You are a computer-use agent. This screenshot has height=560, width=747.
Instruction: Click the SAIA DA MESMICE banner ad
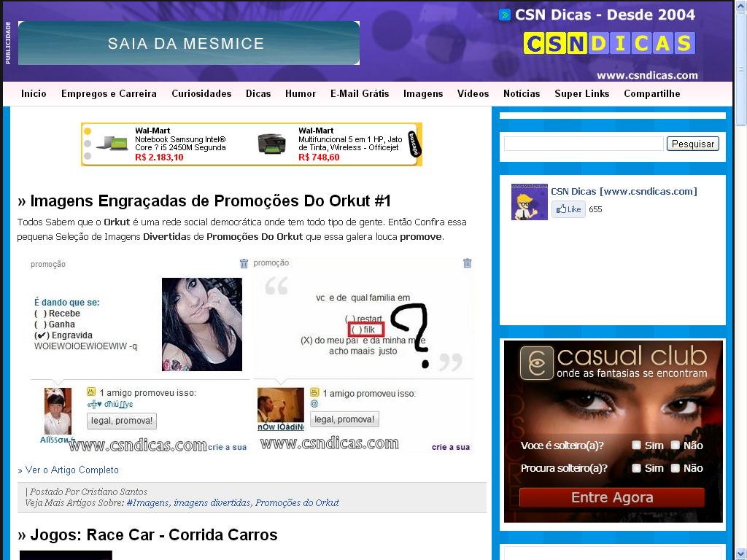pos(189,43)
